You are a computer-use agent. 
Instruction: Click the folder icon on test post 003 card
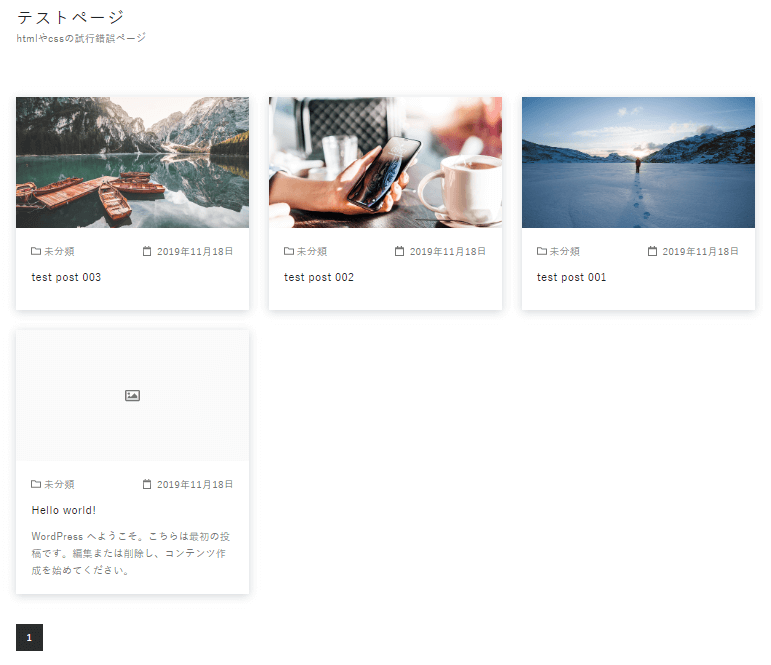pos(36,251)
